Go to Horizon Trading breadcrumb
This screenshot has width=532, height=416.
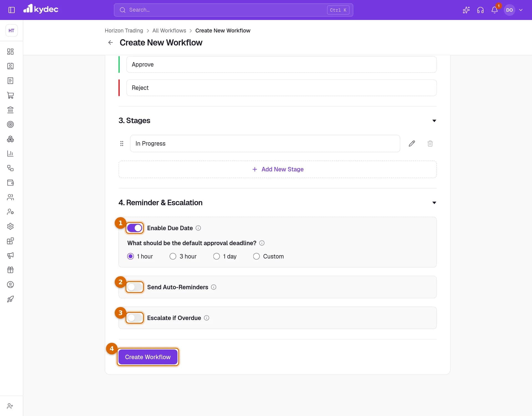124,31
